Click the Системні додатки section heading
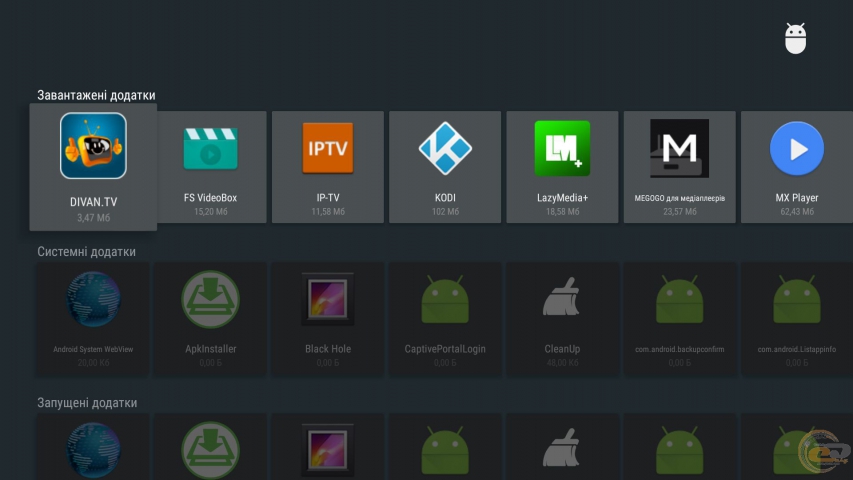 coord(86,252)
